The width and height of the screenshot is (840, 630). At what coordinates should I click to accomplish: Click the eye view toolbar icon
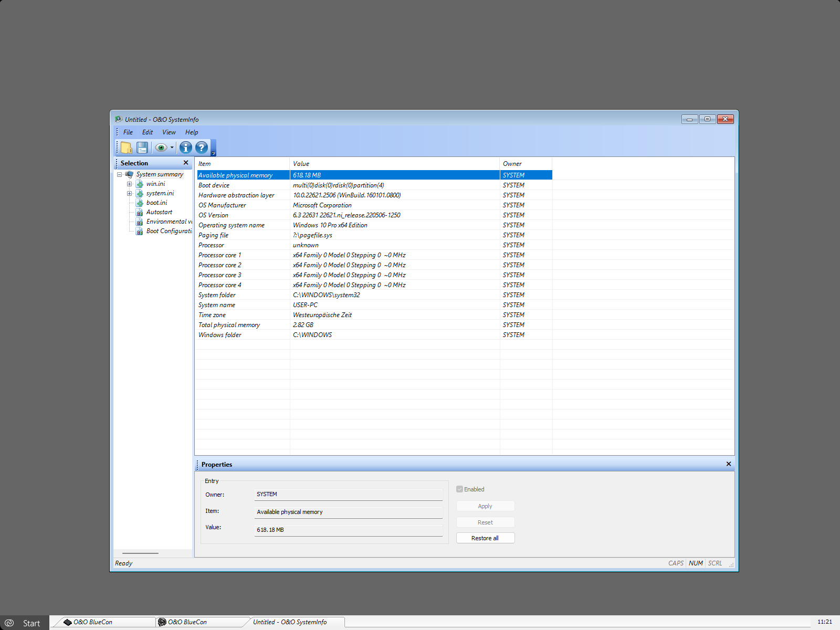[161, 148]
